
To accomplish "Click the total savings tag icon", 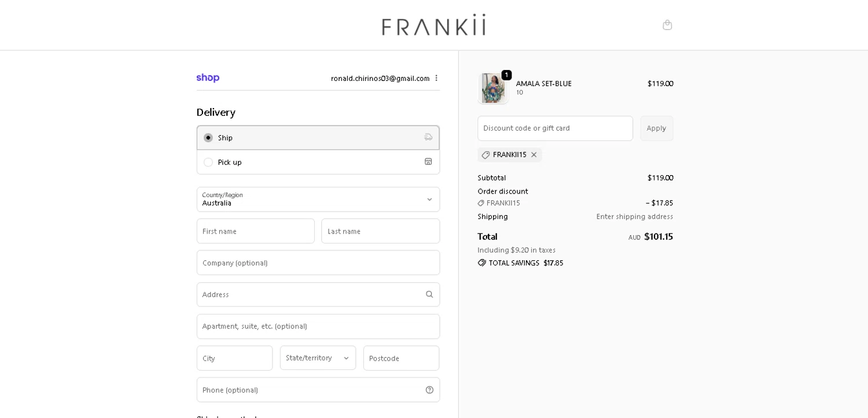I will [482, 262].
